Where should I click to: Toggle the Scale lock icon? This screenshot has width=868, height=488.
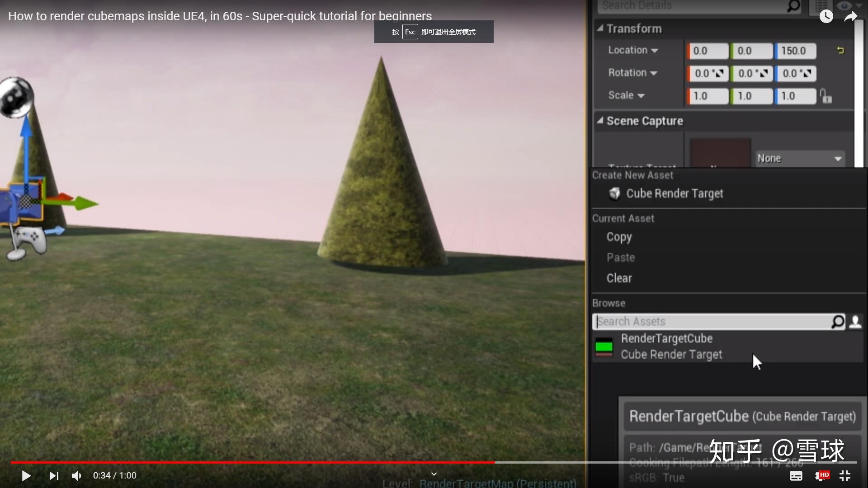[x=826, y=96]
